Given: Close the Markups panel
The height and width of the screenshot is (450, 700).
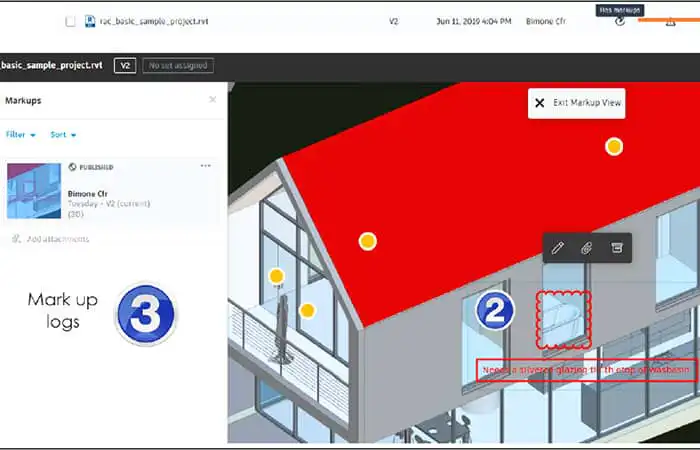Looking at the screenshot, I should pos(212,100).
